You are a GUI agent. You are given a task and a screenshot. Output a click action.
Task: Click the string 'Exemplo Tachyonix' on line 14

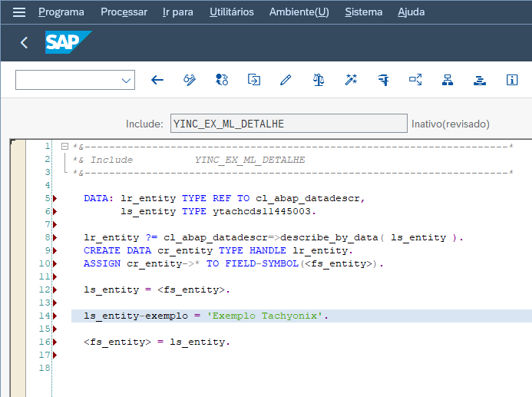(265, 316)
